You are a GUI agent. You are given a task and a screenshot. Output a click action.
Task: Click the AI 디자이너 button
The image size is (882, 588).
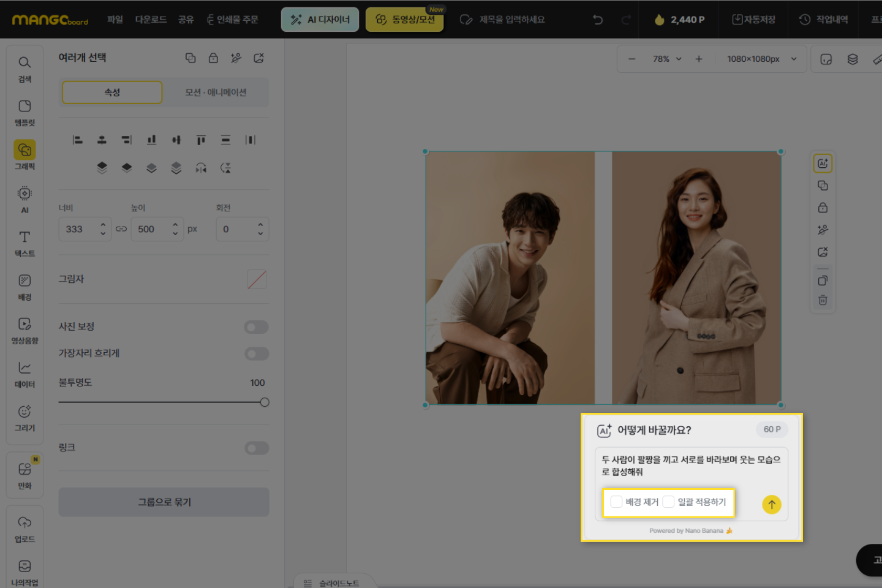point(320,20)
